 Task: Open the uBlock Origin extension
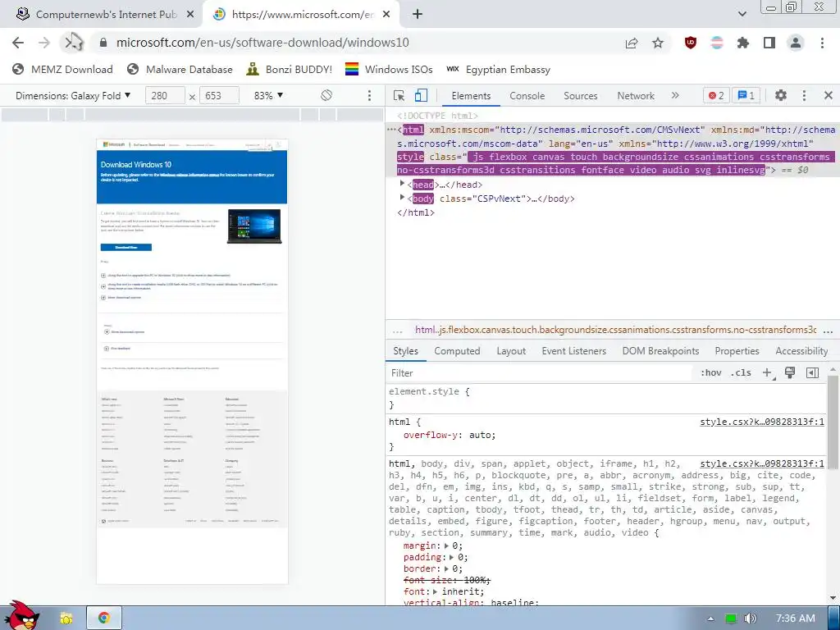click(691, 43)
